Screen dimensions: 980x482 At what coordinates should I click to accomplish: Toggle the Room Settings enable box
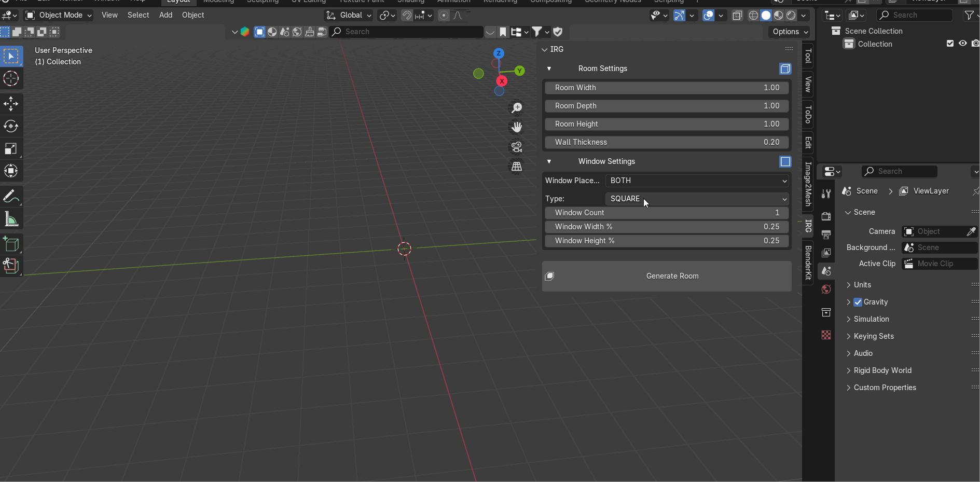(x=785, y=68)
